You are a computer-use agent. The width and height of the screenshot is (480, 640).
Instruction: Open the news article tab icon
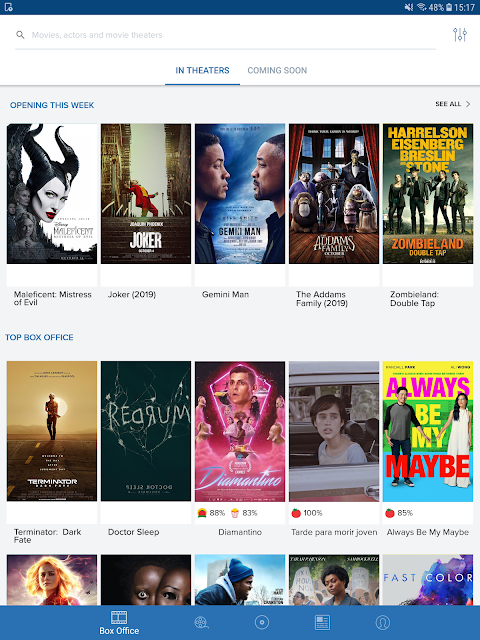point(322,622)
